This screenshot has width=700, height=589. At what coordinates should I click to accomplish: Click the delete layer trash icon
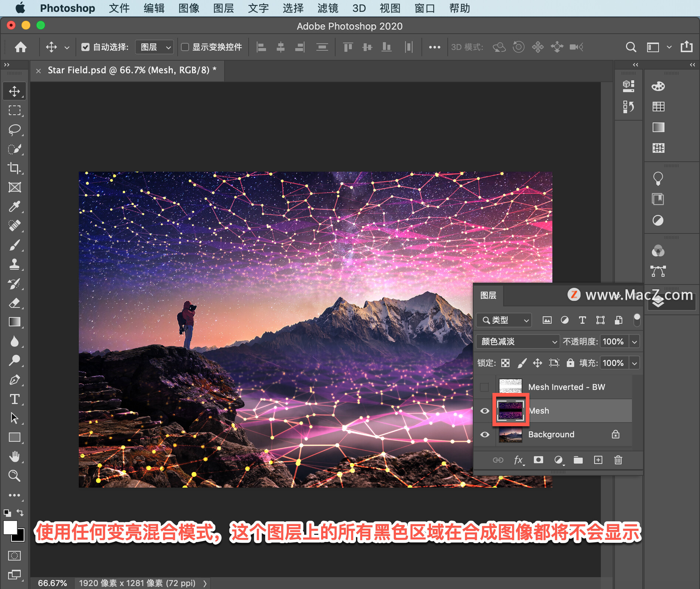[x=618, y=460]
